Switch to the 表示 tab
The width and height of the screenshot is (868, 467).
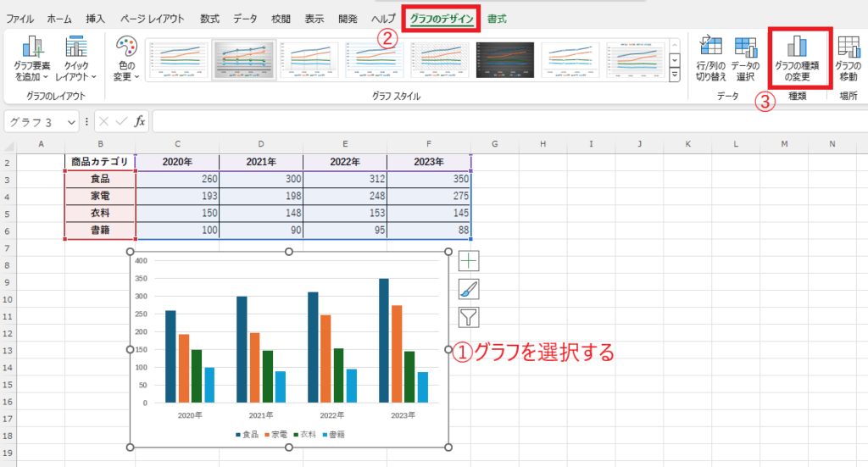tap(314, 19)
